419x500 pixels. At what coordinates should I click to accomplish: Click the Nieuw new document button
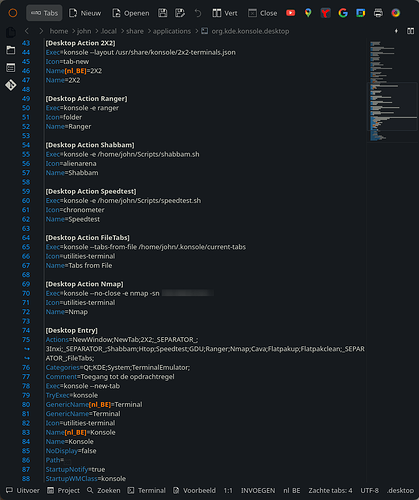85,13
